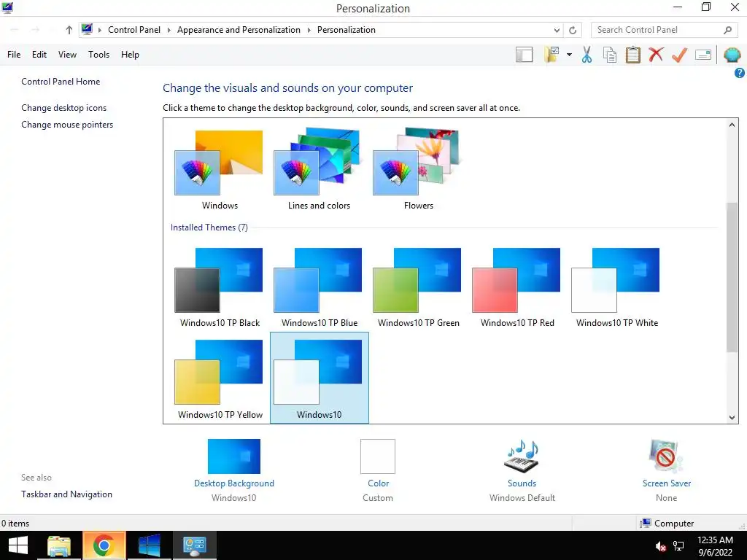Click the Windows Start button on taskbar
The image size is (747, 560).
point(18,545)
